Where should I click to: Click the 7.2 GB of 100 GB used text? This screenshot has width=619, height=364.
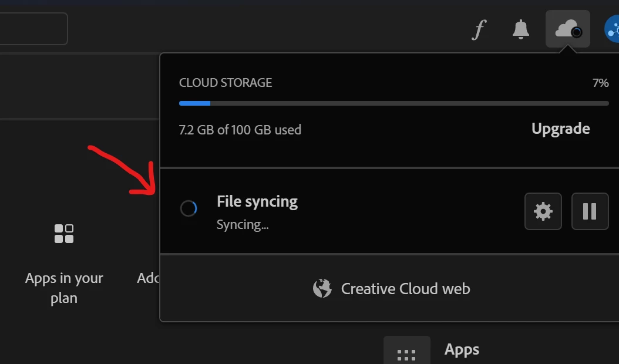click(240, 130)
